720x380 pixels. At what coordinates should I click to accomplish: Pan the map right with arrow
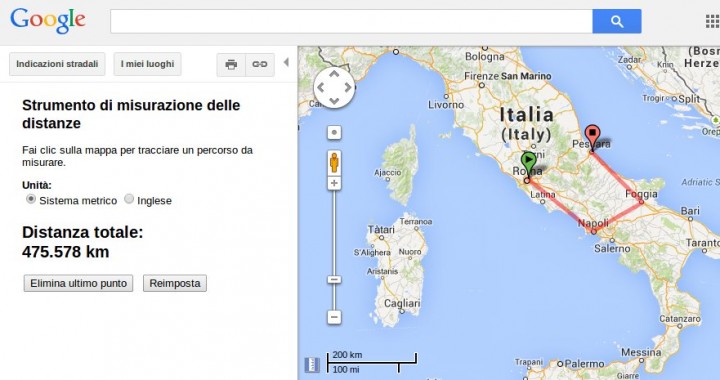348,87
